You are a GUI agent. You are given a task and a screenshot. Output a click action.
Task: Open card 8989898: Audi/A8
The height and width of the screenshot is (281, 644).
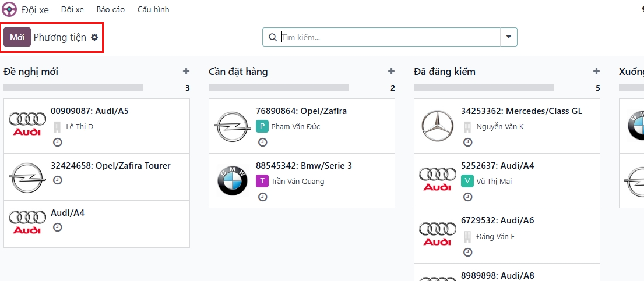pyautogui.click(x=507, y=272)
